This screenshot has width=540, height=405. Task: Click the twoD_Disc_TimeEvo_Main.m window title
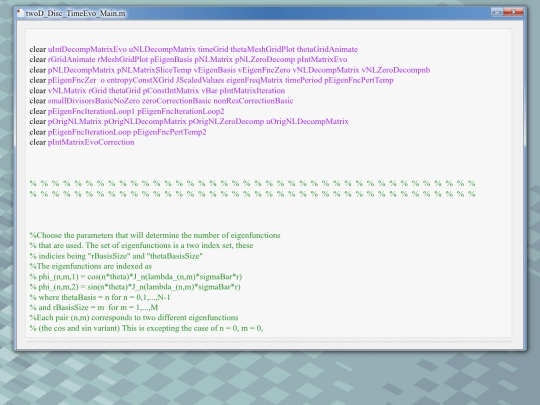click(75, 13)
